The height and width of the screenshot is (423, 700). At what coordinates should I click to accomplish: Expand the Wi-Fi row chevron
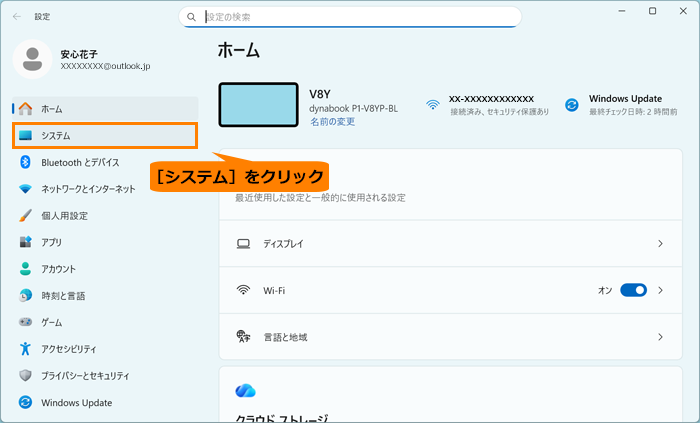tap(660, 290)
